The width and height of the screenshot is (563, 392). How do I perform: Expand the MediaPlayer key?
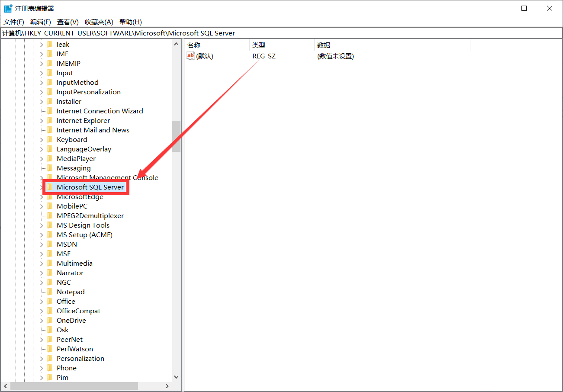click(42, 158)
